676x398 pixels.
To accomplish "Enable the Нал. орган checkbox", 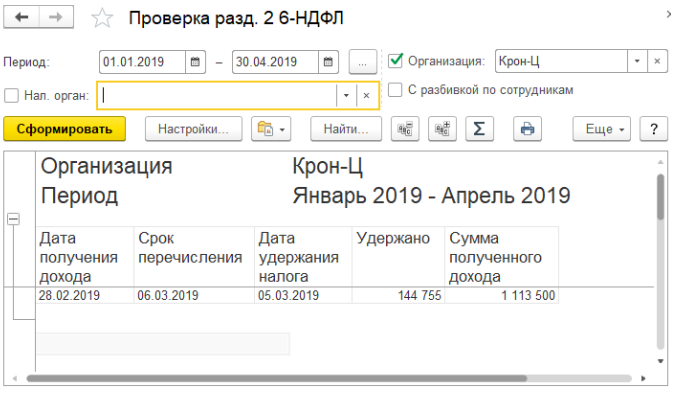I will (12, 95).
